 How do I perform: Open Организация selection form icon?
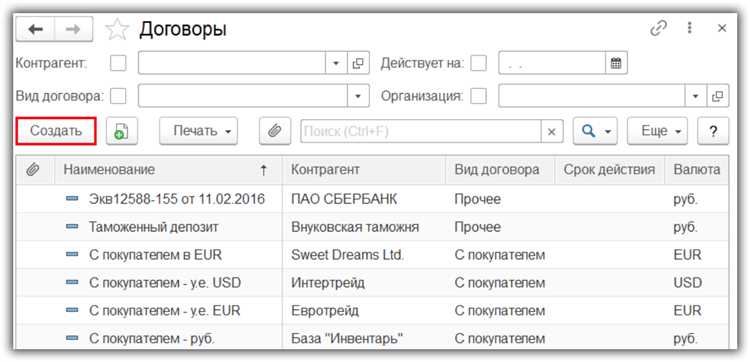[717, 96]
